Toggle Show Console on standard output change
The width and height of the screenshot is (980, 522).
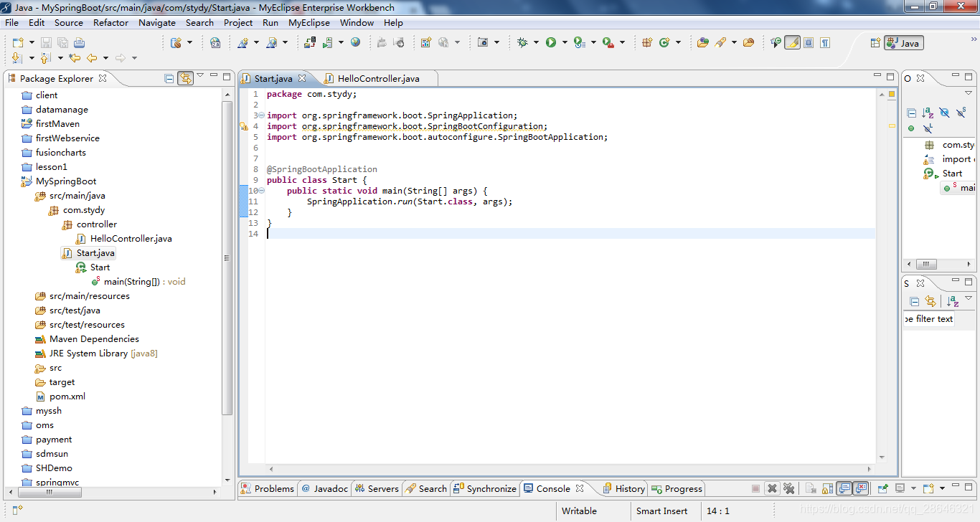(844, 488)
